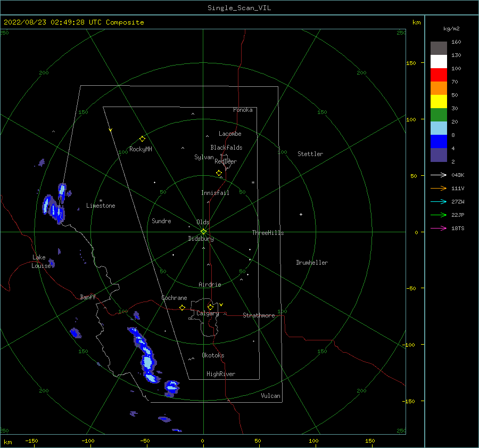Click the 2022/08/23 02:49:28 UTC Composite timestamp
479x448 pixels.
73,22
